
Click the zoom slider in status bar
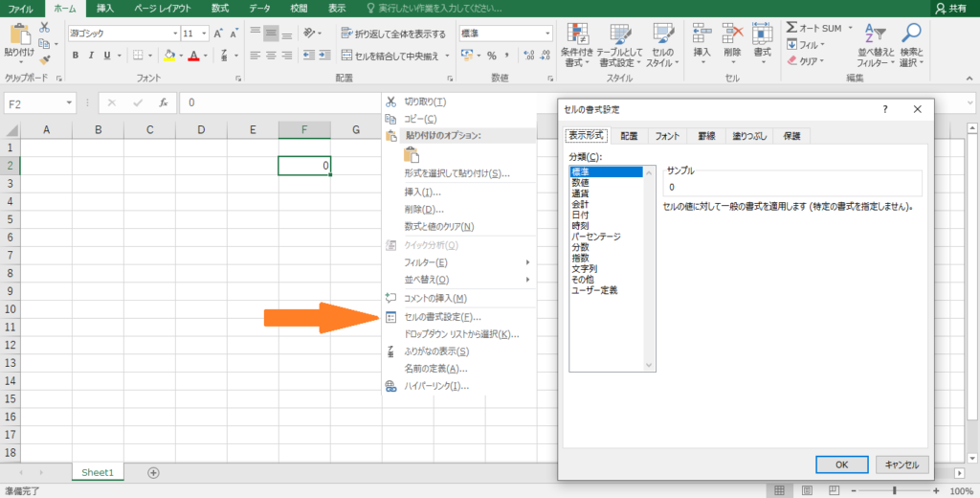pos(895,491)
